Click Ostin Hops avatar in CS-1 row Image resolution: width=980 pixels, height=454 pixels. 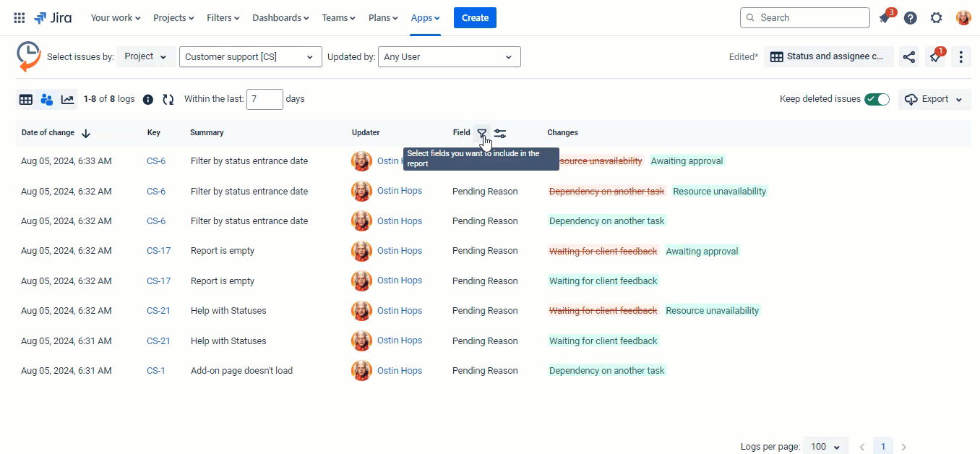[x=361, y=371]
